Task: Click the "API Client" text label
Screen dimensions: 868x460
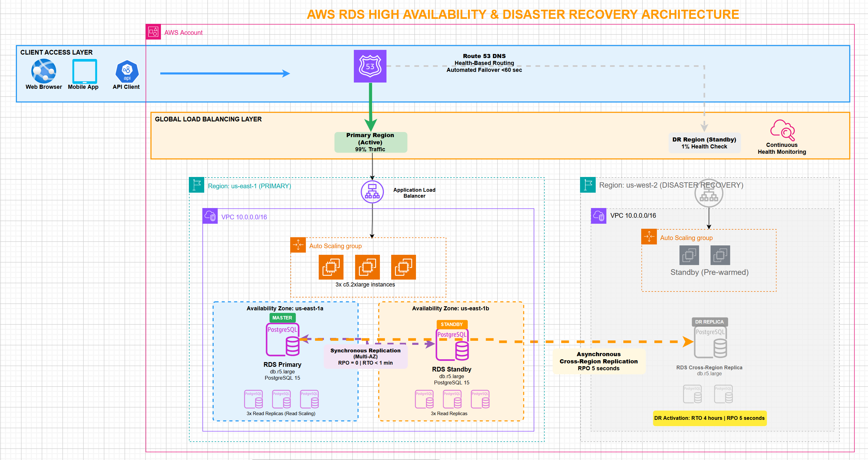Action: [126, 87]
